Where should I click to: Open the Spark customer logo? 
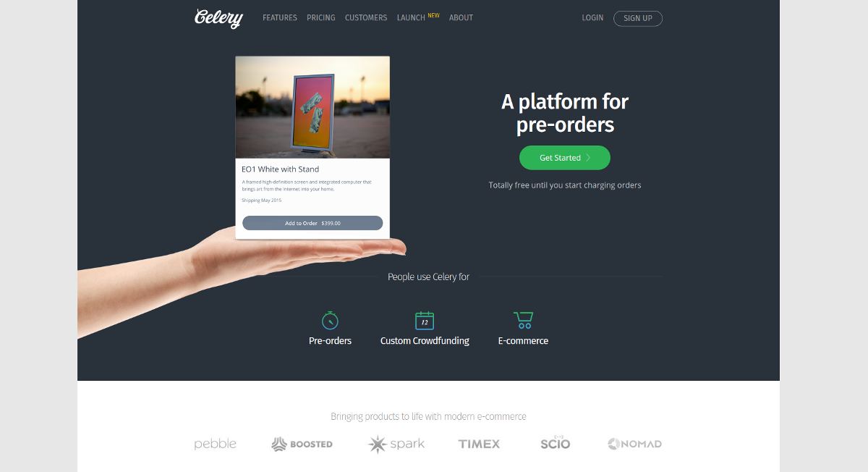[396, 444]
